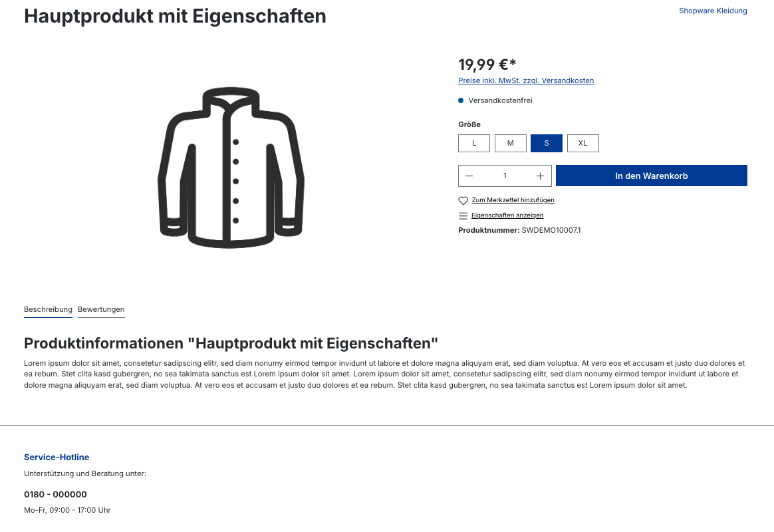Viewport: 774px width, 532px height.
Task: Click the blue Versandkostenfrei status dot
Action: click(x=461, y=100)
